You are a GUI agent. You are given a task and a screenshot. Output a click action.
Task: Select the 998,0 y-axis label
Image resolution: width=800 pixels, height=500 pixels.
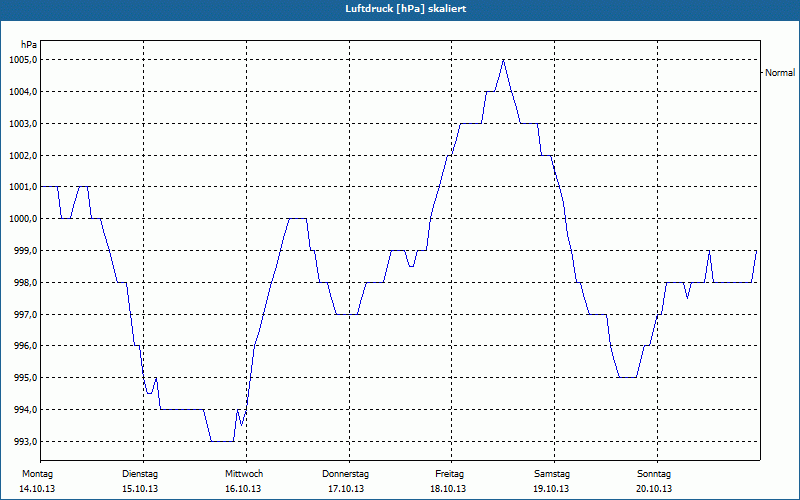[x=26, y=283]
